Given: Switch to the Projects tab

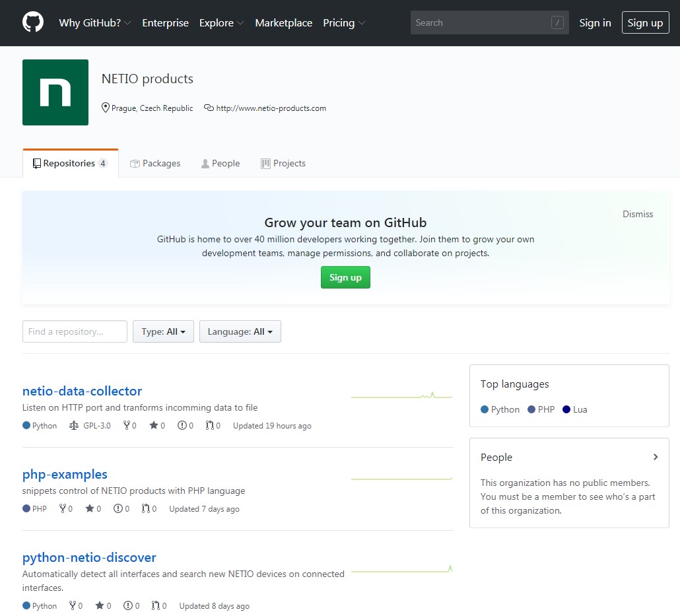Looking at the screenshot, I should 283,164.
